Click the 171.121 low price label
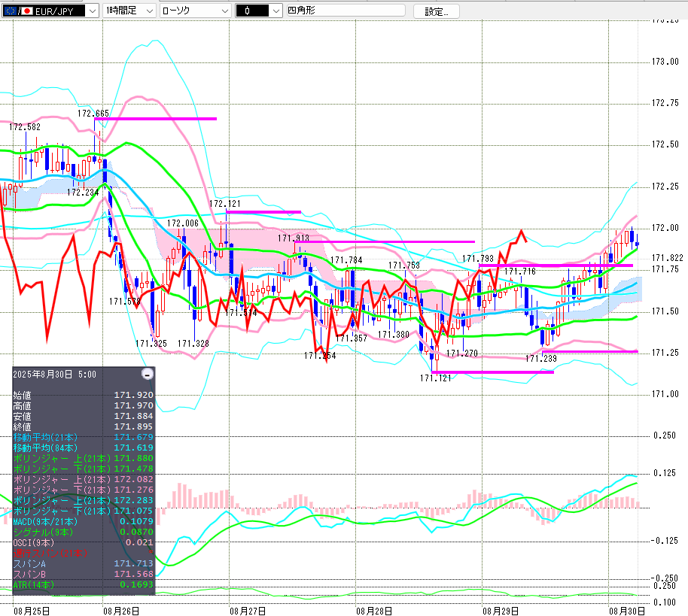The height and width of the screenshot is (616, 688). point(435,378)
